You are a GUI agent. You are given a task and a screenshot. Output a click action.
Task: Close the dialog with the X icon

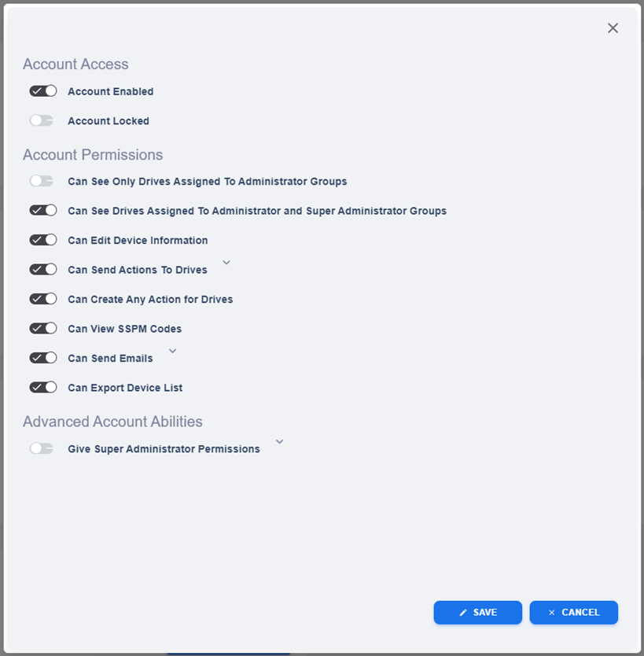pyautogui.click(x=613, y=28)
